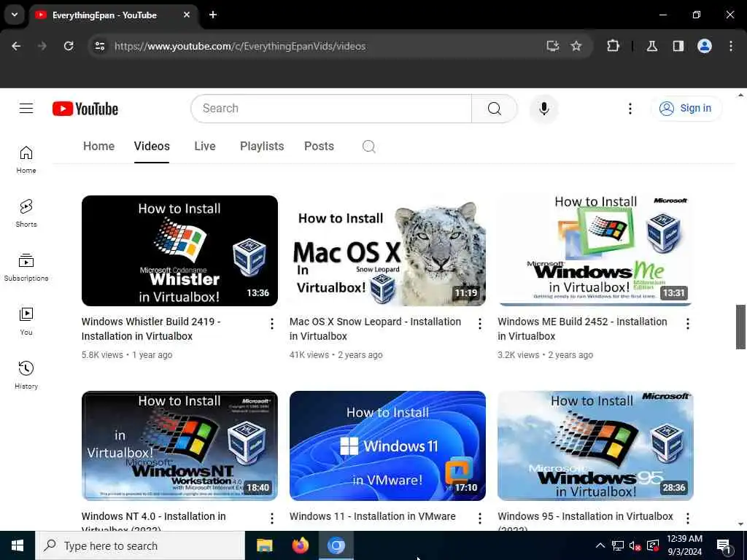The width and height of the screenshot is (747, 560).
Task: Open the taskbar clock and date
Action: point(684,545)
